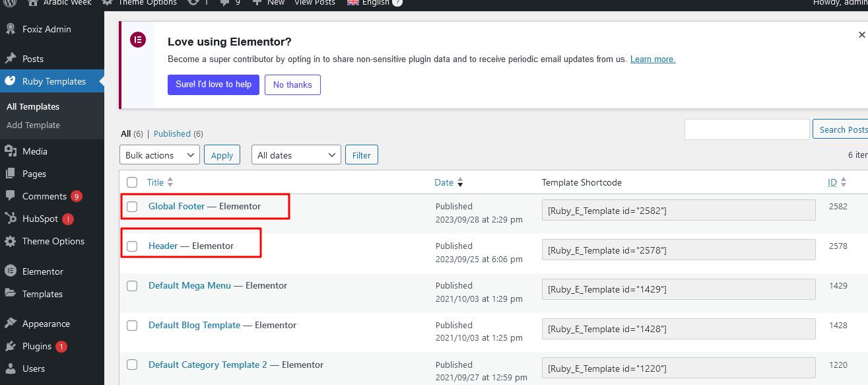Click the comments icon in admin bar
The height and width of the screenshot is (385, 868).
click(x=224, y=3)
